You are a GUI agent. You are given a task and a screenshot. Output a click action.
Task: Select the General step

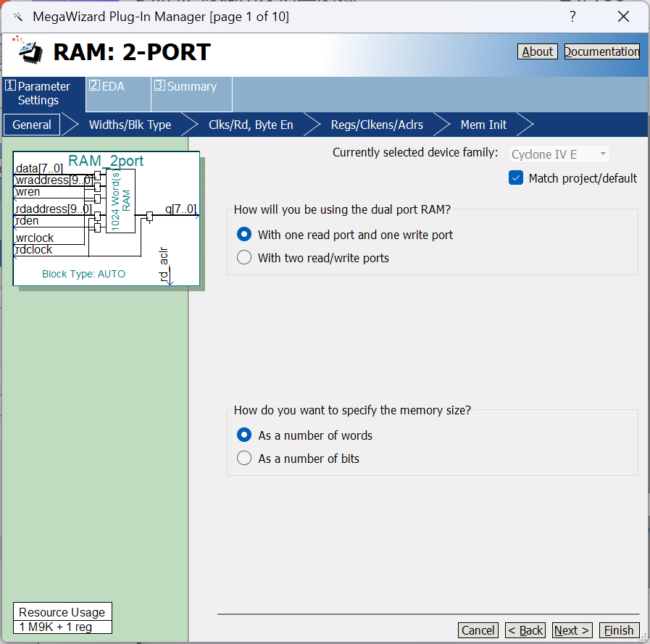[x=31, y=125]
